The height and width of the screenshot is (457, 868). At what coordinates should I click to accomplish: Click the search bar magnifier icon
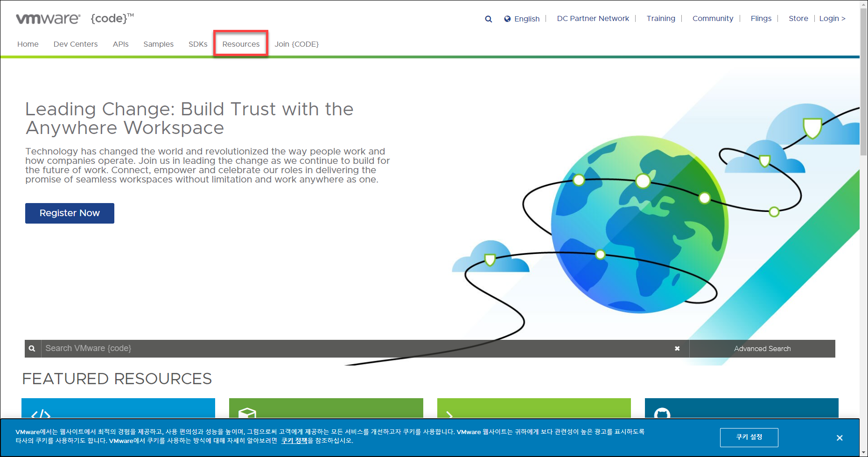point(32,349)
